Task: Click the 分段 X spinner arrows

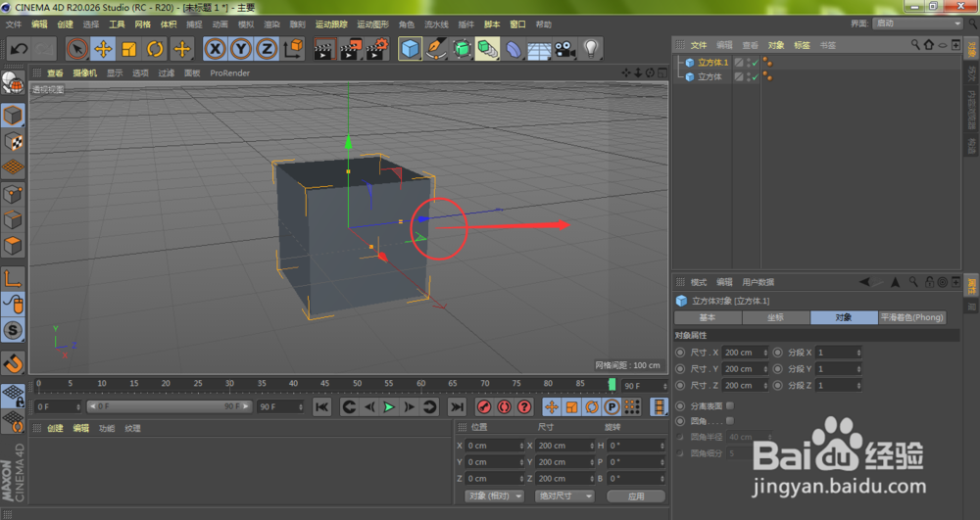Action: (x=858, y=353)
